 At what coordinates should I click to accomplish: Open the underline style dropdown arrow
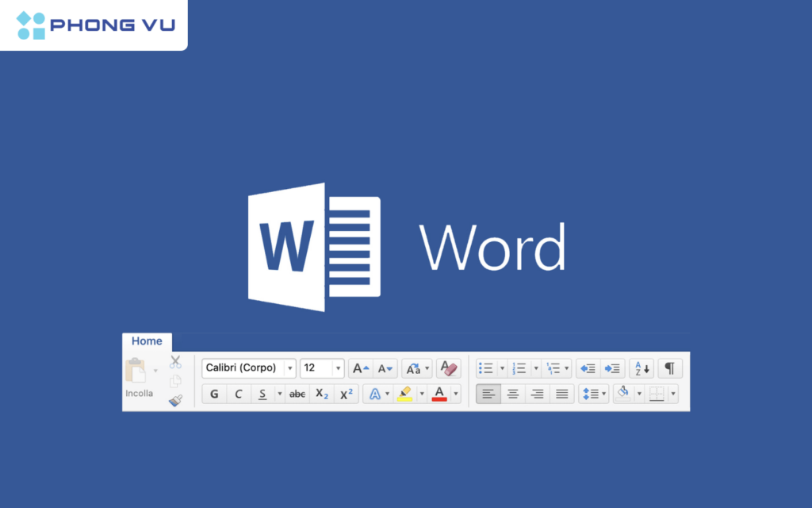280,393
